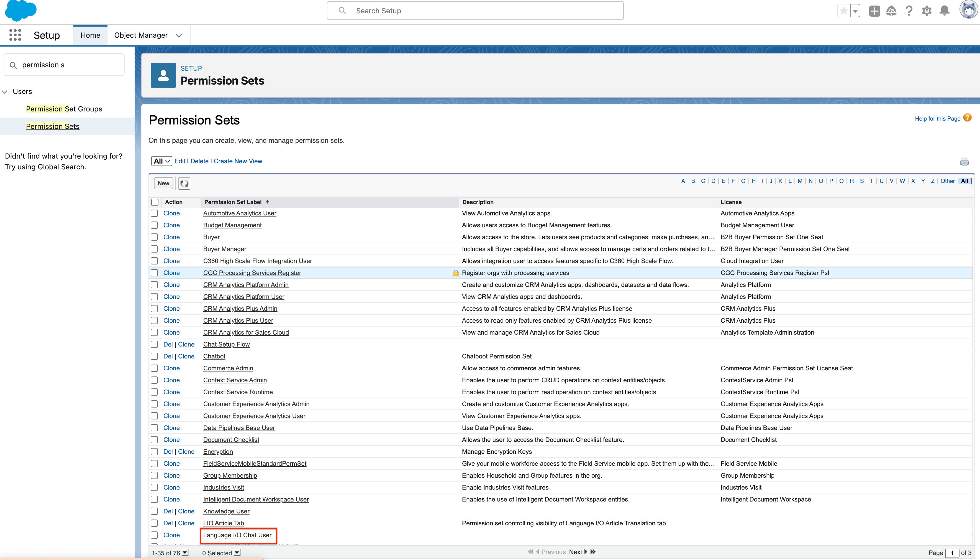The width and height of the screenshot is (980, 560).
Task: Open Language I/O Chat User permission set
Action: [x=237, y=535]
